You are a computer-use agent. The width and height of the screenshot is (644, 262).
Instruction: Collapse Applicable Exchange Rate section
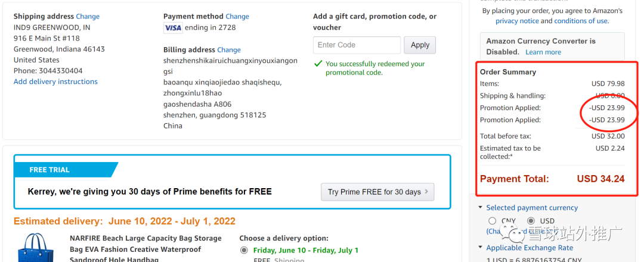pos(480,248)
